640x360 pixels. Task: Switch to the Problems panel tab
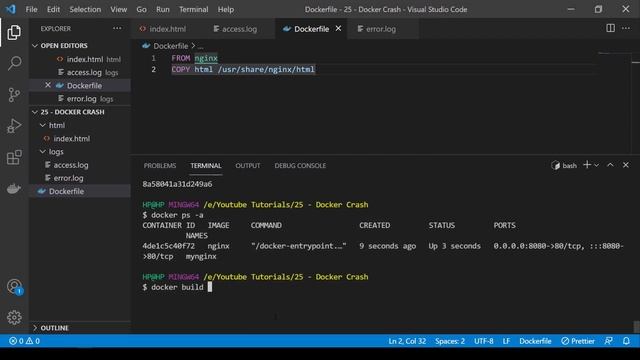click(160, 165)
